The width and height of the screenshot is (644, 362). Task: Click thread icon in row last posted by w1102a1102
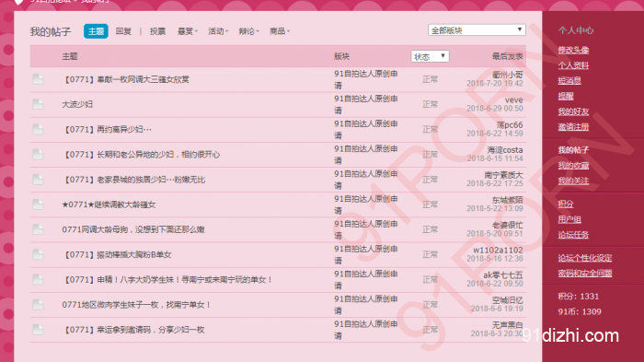pyautogui.click(x=39, y=254)
